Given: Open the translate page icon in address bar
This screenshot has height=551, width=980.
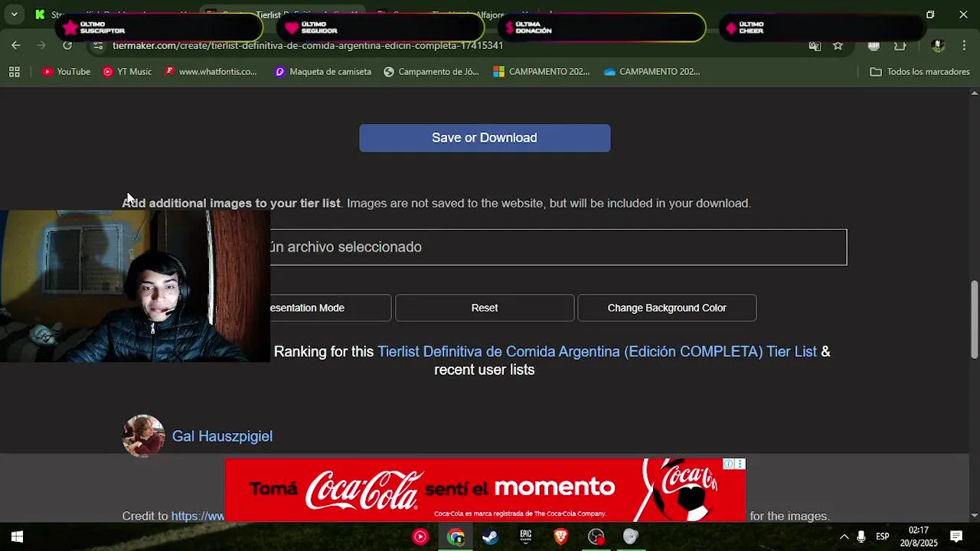Looking at the screenshot, I should point(815,46).
